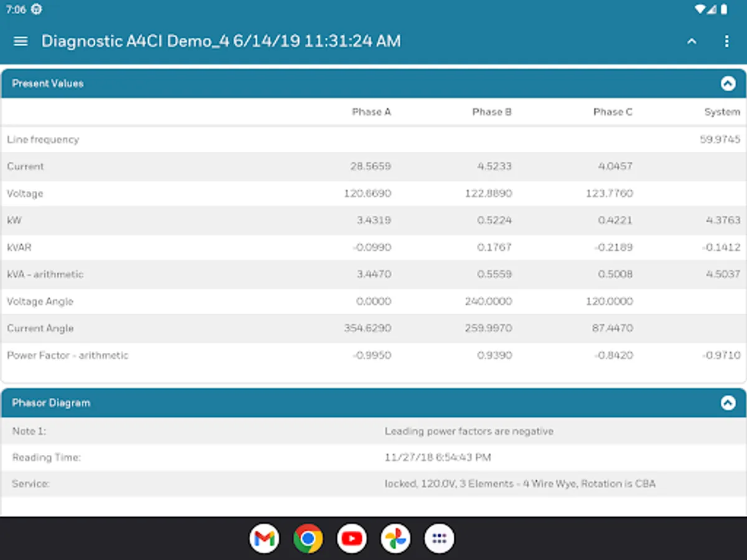Select system kW value 4.3763
Viewport: 747px width, 560px height.
click(x=723, y=220)
